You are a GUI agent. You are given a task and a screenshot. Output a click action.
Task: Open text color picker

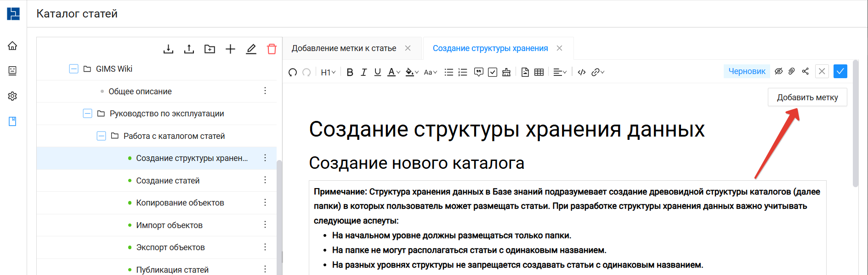pos(394,72)
